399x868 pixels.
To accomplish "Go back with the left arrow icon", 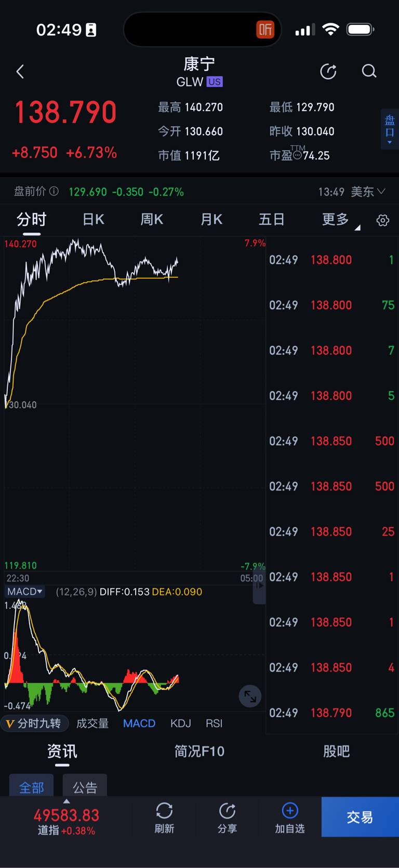I will pyautogui.click(x=20, y=72).
